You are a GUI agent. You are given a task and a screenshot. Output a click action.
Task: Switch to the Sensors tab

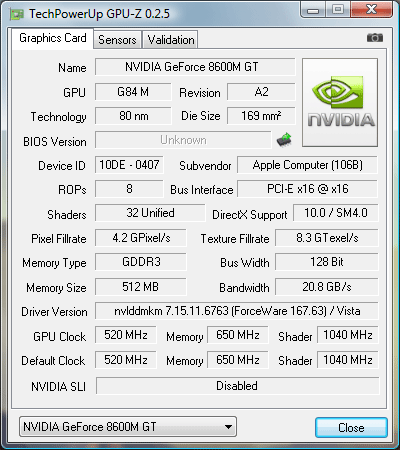pyautogui.click(x=117, y=40)
